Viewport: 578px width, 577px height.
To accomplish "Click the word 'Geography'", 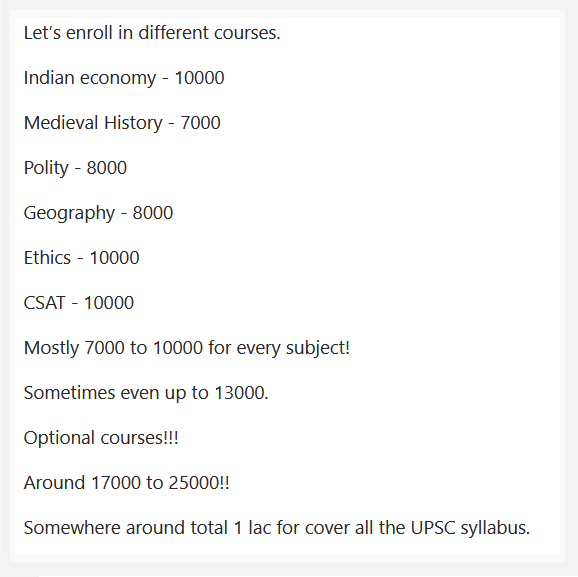I will (x=69, y=213).
